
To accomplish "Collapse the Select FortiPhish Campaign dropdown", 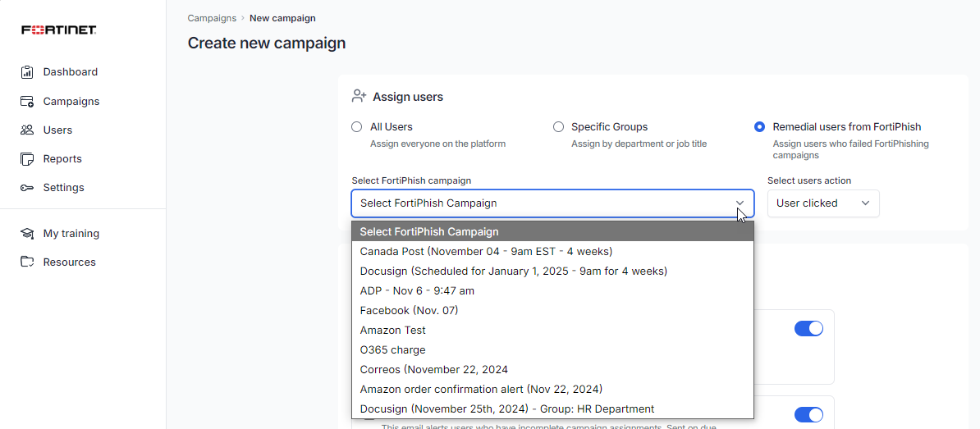I will 552,203.
